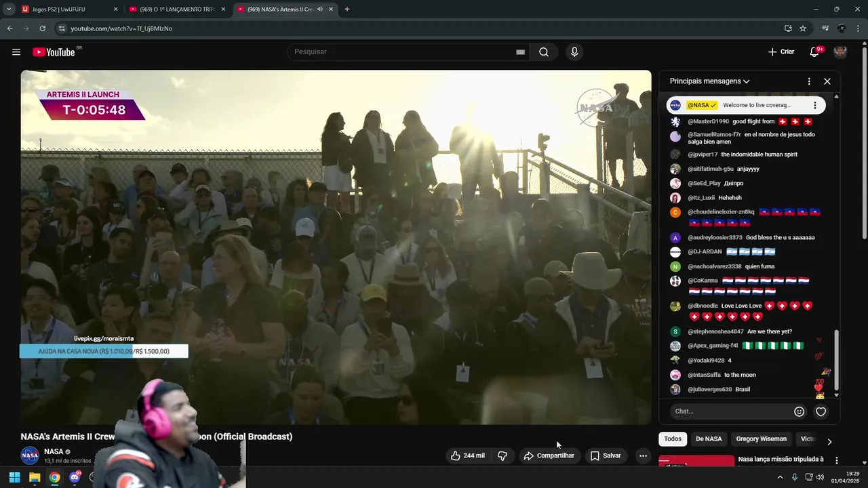Open the live chat options menu

[x=809, y=81]
